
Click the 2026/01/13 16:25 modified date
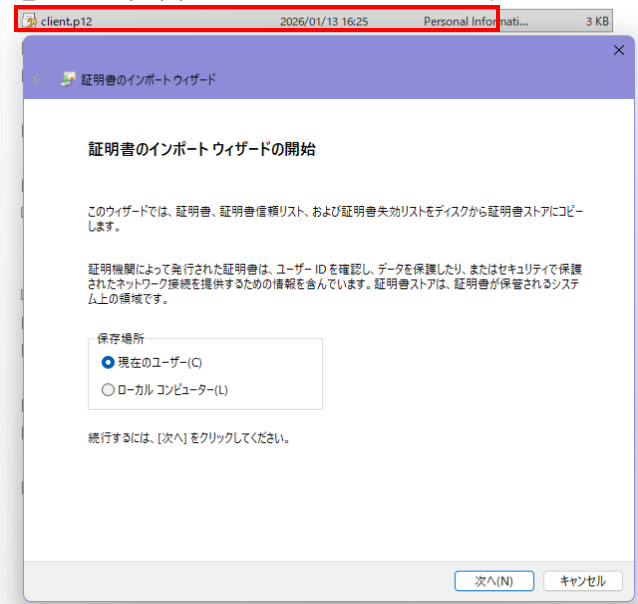[322, 20]
